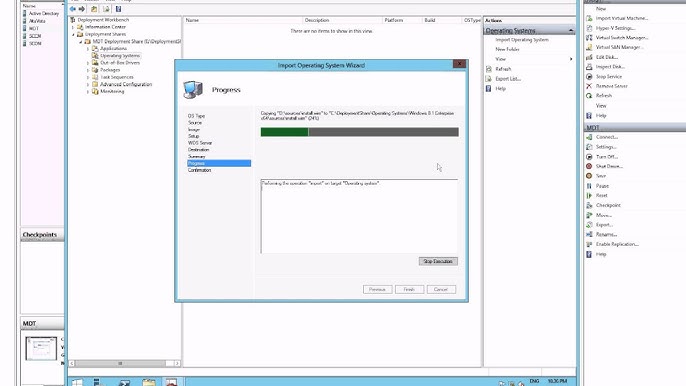This screenshot has width=686, height=386.
Task: Open Virtual Switch Manager icon
Action: 589,38
